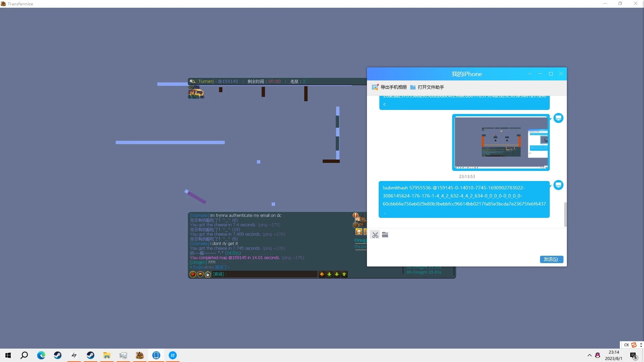Switch to Transformice via its taskbar icon
Screen dimensions: 644x362
140,355
